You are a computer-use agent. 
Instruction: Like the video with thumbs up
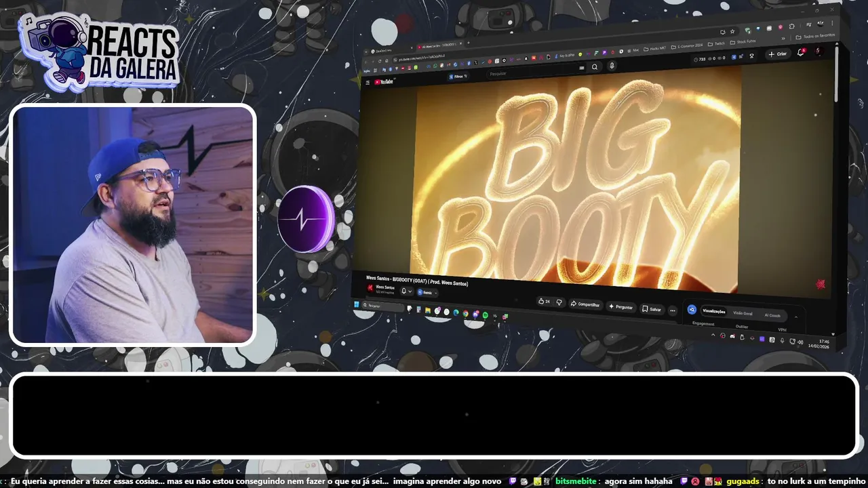click(x=544, y=301)
